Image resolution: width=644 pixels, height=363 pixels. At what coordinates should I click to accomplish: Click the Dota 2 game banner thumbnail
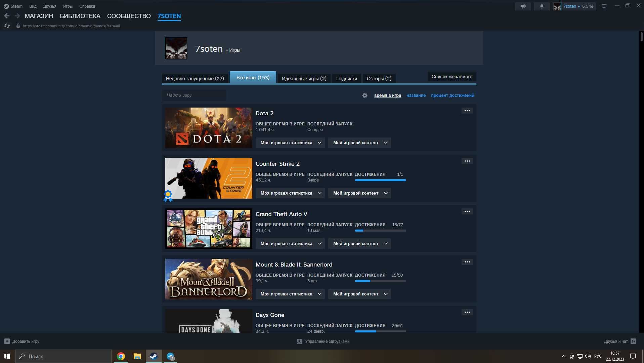209,128
